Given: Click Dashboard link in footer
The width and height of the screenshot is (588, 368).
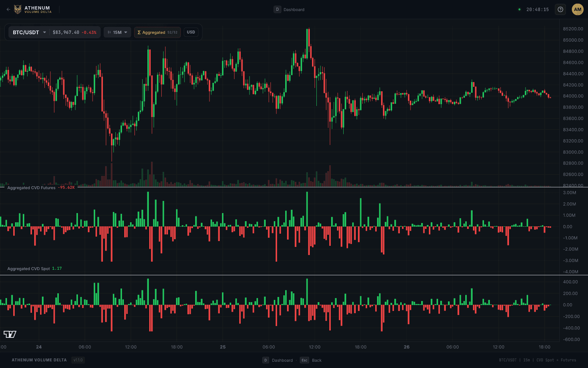Looking at the screenshot, I should pos(282,360).
